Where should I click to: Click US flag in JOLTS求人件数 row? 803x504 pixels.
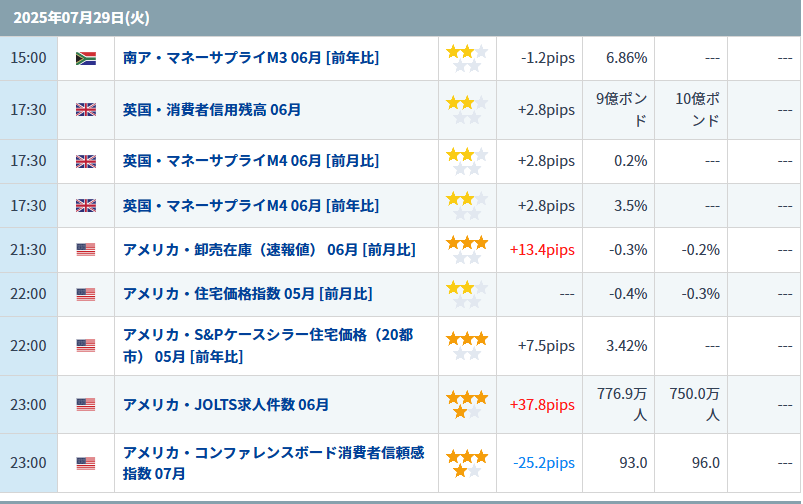click(86, 405)
